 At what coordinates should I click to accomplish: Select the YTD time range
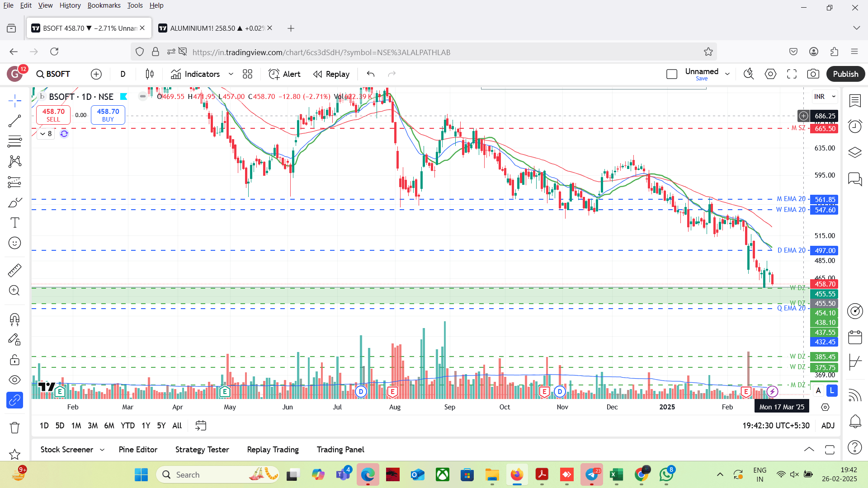pyautogui.click(x=127, y=426)
